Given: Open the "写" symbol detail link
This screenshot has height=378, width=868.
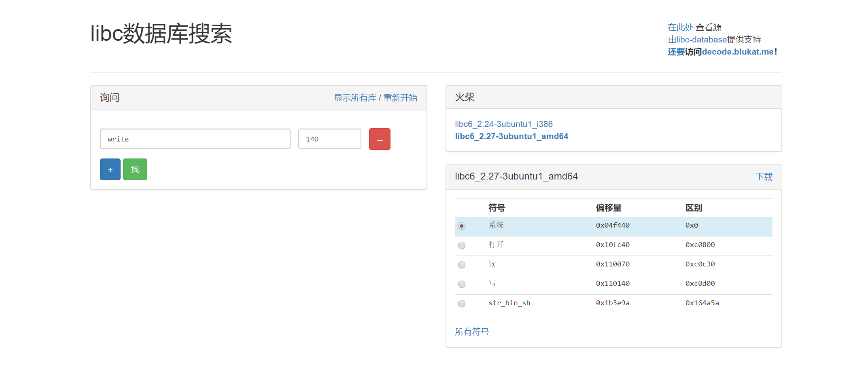Looking at the screenshot, I should tap(492, 283).
